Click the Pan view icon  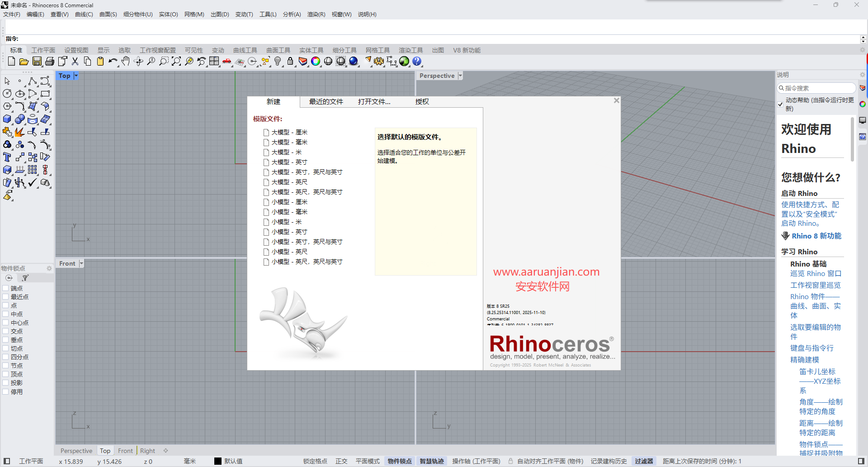125,61
